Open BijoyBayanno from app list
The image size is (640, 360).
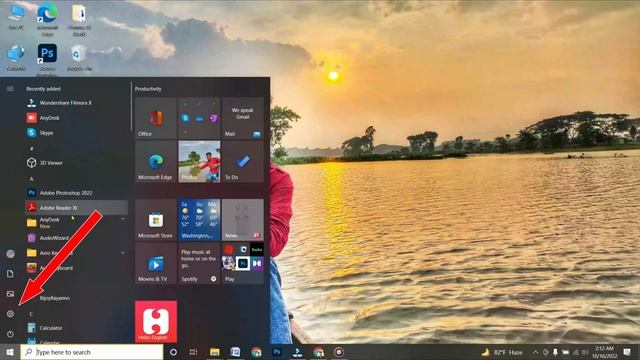(x=76, y=298)
